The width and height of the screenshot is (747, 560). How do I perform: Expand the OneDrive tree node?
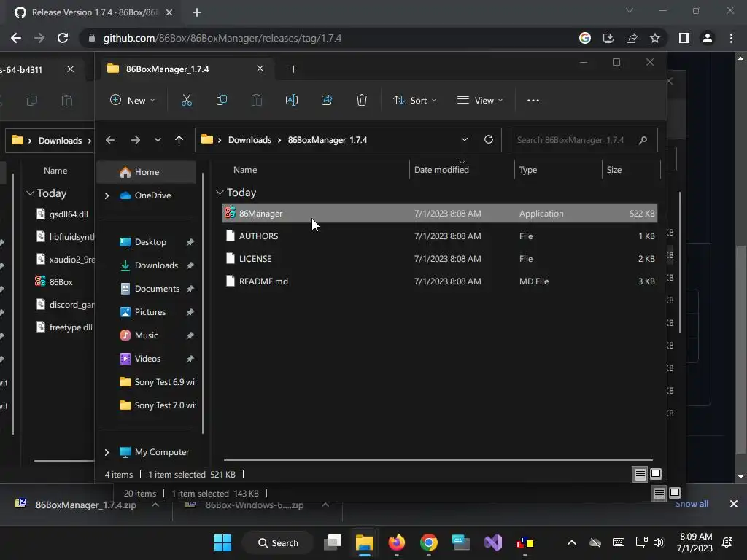point(107,195)
